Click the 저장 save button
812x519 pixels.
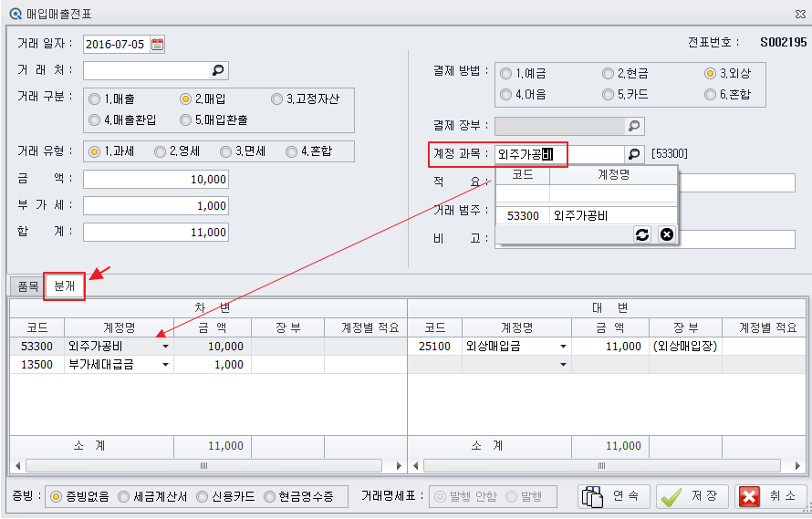[x=692, y=497]
